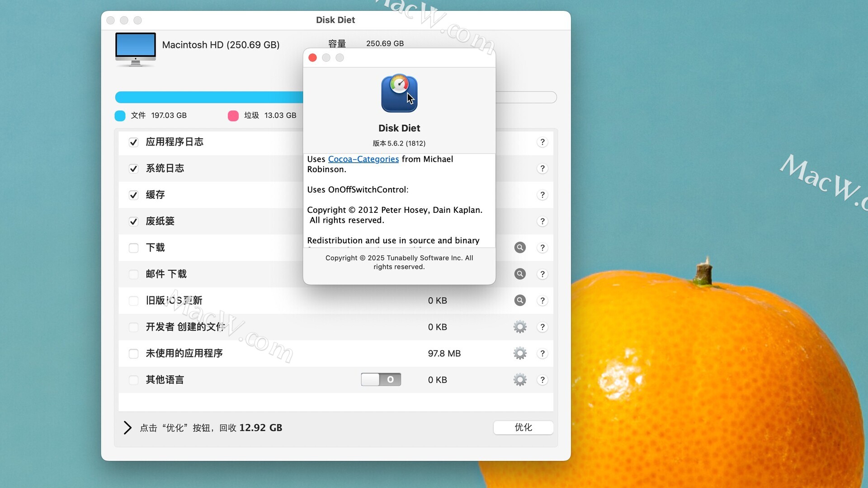Check the 未使用的应用程序 checkbox
Viewport: 868px width, 488px height.
[x=133, y=354]
